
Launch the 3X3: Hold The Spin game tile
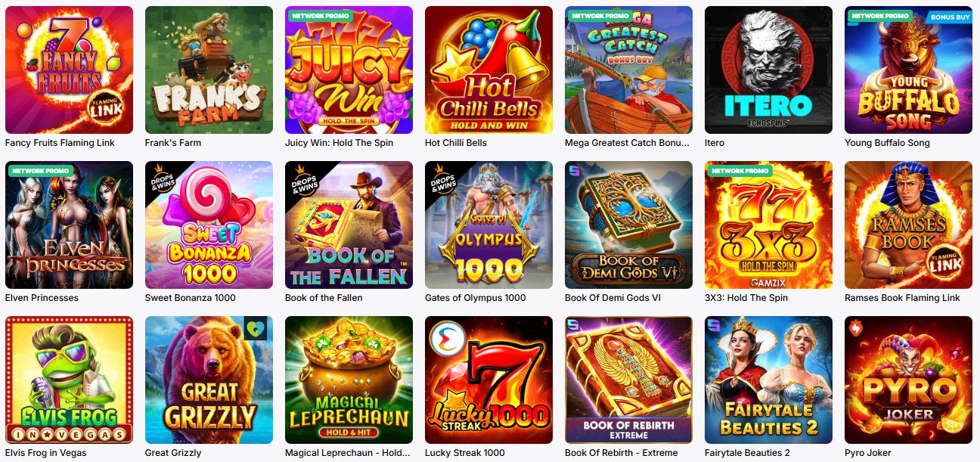click(x=768, y=225)
